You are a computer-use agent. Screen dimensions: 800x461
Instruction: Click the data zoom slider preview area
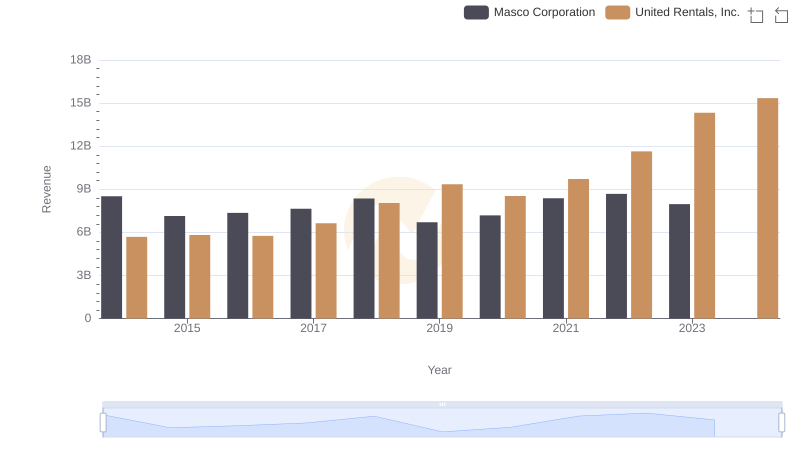tap(442, 423)
